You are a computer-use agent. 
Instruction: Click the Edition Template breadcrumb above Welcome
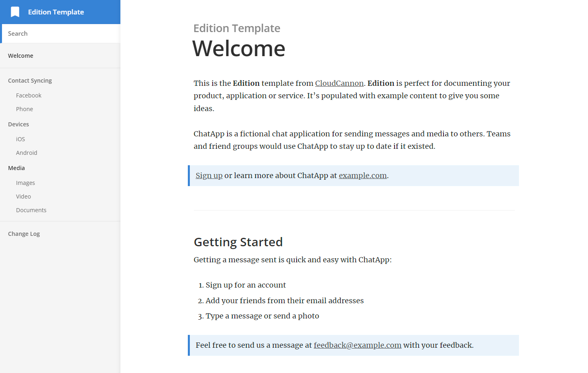236,28
